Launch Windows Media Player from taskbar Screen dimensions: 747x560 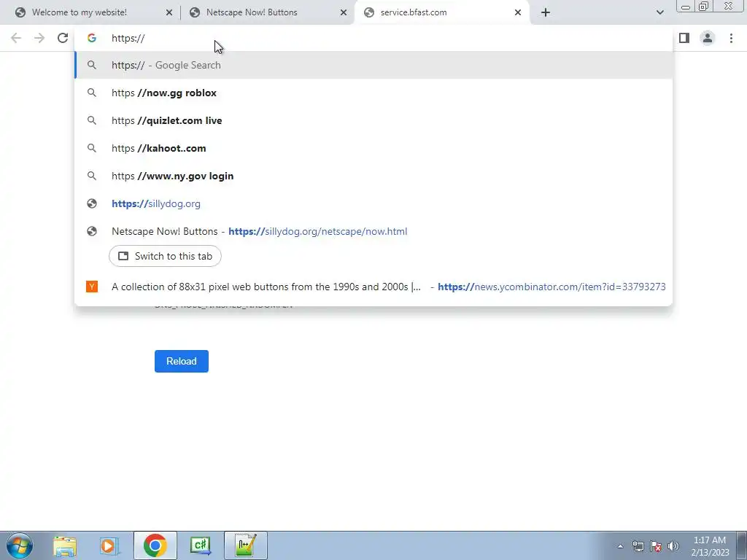(109, 546)
